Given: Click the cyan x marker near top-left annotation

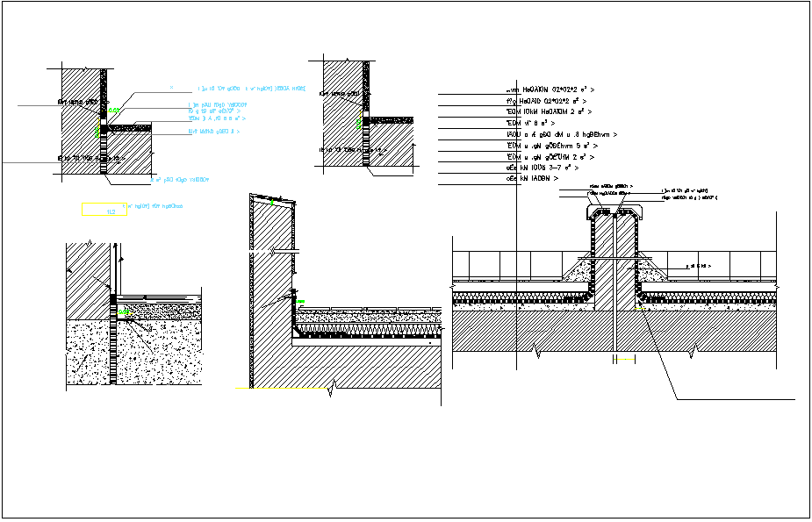Looking at the screenshot, I should tap(172, 88).
